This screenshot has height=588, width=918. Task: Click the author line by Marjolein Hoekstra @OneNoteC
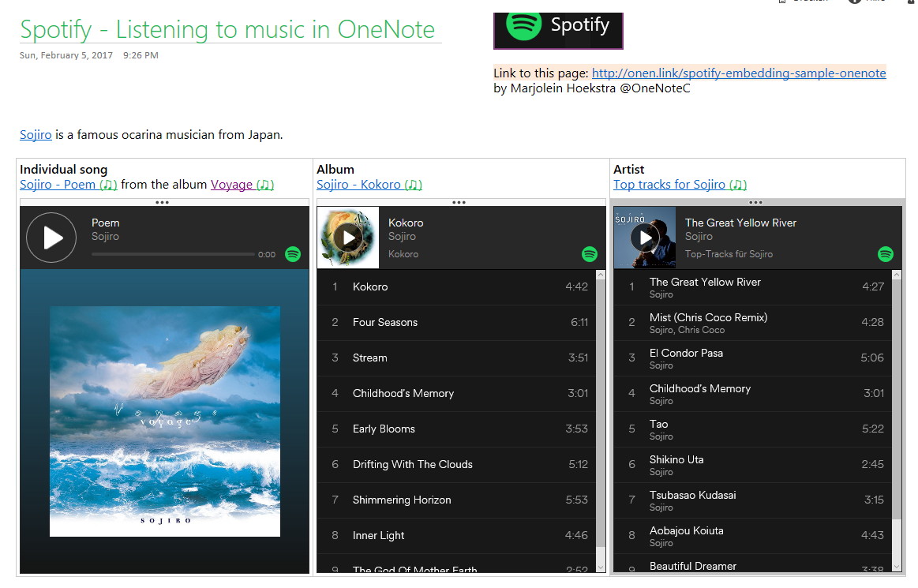(x=592, y=88)
